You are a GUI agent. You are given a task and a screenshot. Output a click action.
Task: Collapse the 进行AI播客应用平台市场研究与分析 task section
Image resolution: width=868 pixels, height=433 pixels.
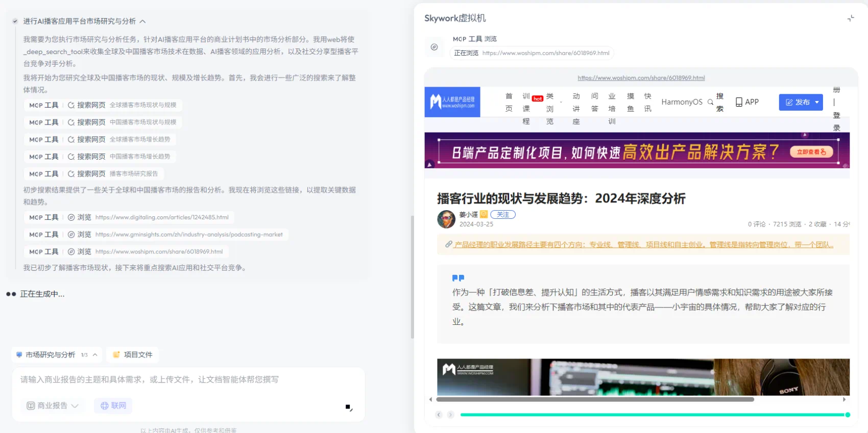click(x=142, y=21)
